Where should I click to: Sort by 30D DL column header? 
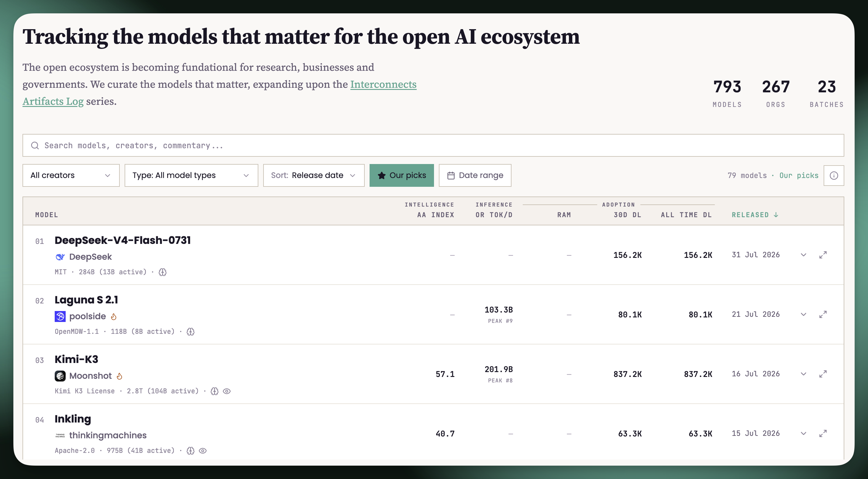tap(627, 215)
